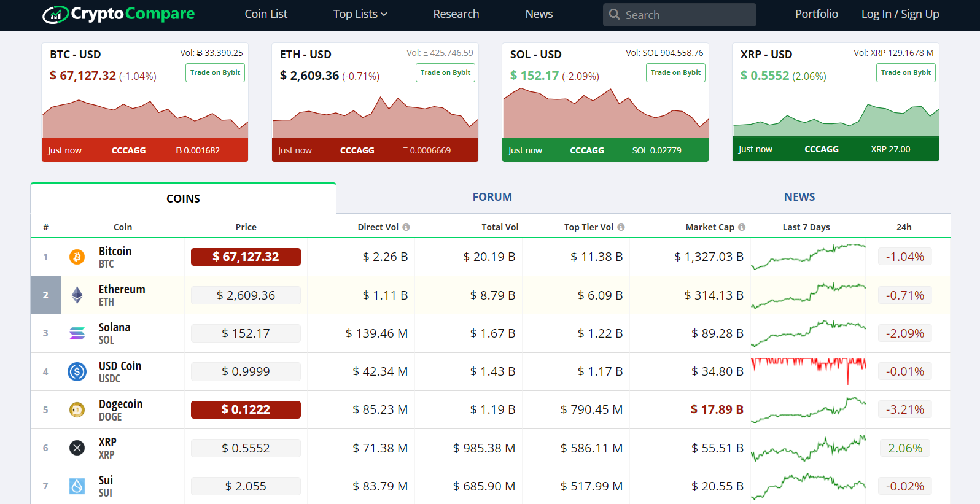Open the Research menu item
Image resolution: width=980 pixels, height=504 pixels.
coord(456,14)
